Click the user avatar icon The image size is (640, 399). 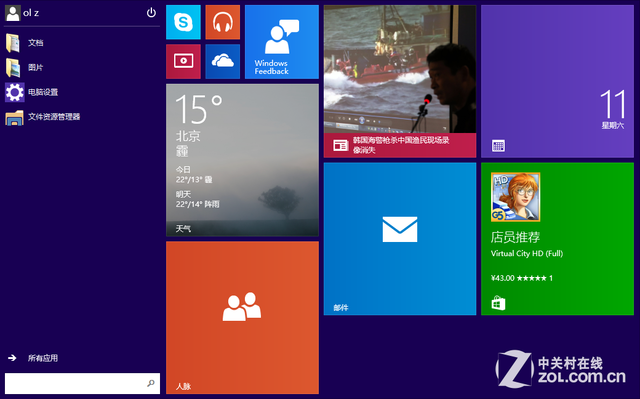pos(13,13)
